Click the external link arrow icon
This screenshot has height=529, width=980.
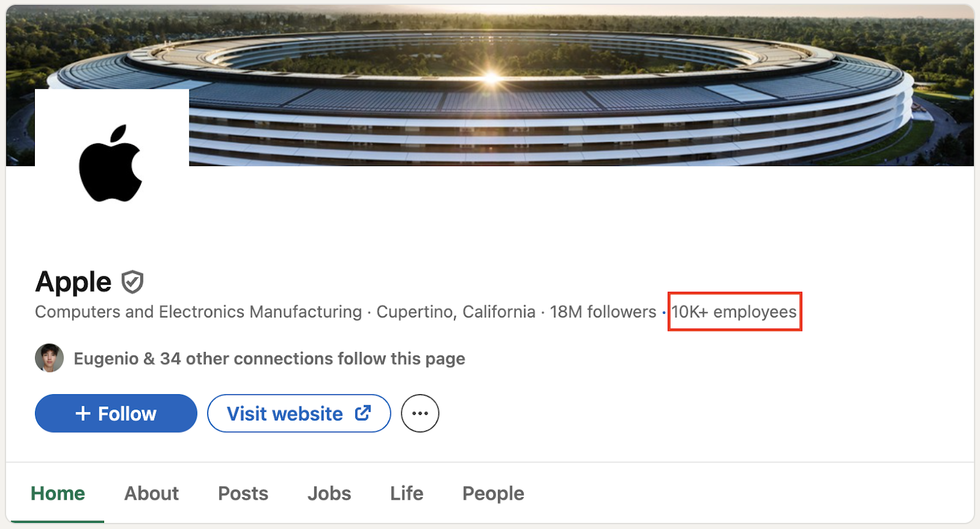pos(363,413)
